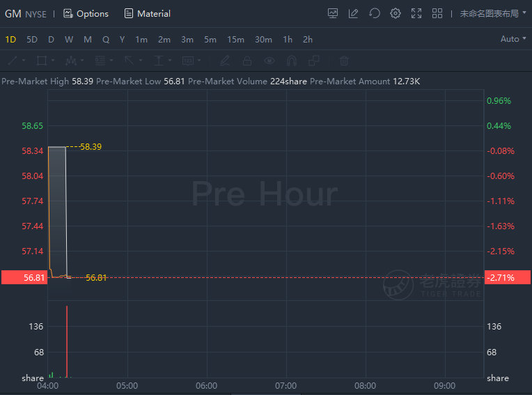Switch to the 5D timeframe tab
The image size is (532, 395).
click(x=32, y=40)
